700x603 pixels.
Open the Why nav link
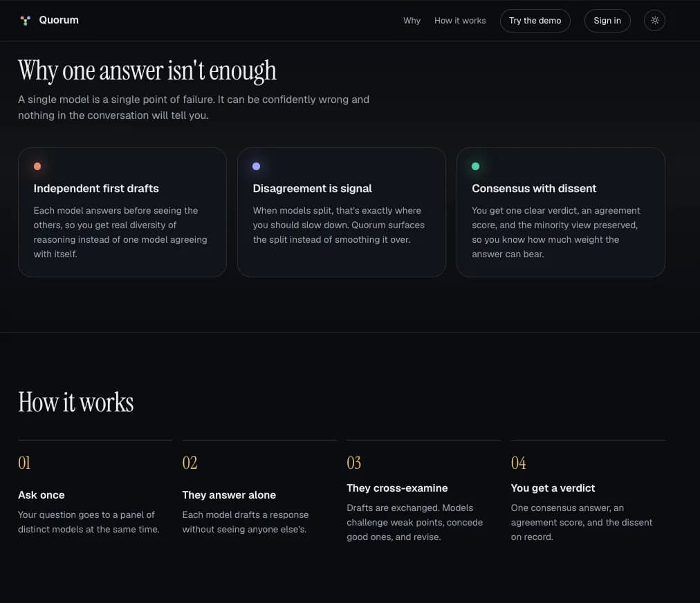(412, 21)
